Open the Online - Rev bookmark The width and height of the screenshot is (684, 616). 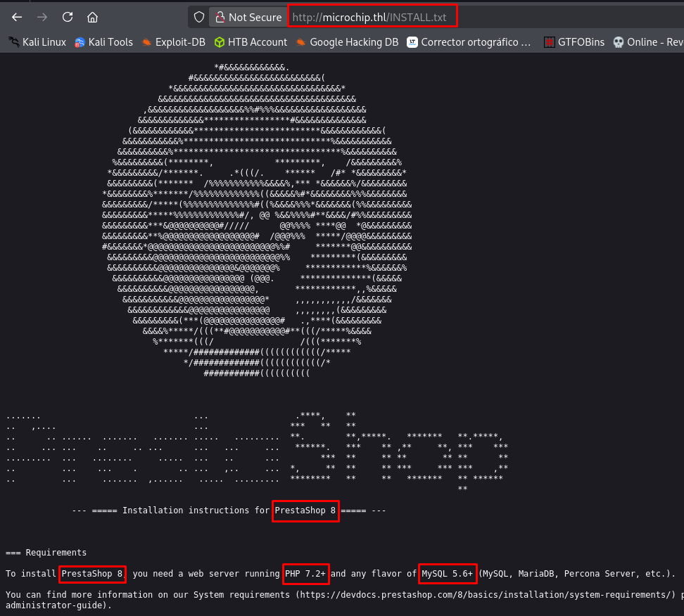pyautogui.click(x=647, y=42)
